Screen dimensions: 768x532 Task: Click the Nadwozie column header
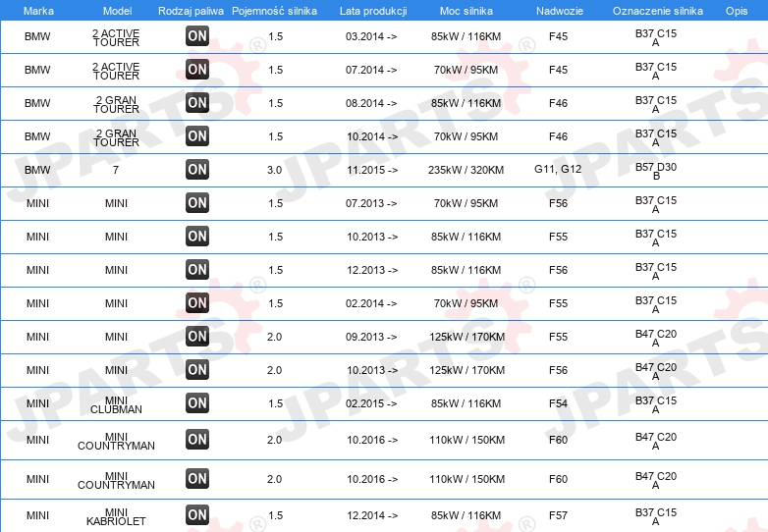[560, 11]
